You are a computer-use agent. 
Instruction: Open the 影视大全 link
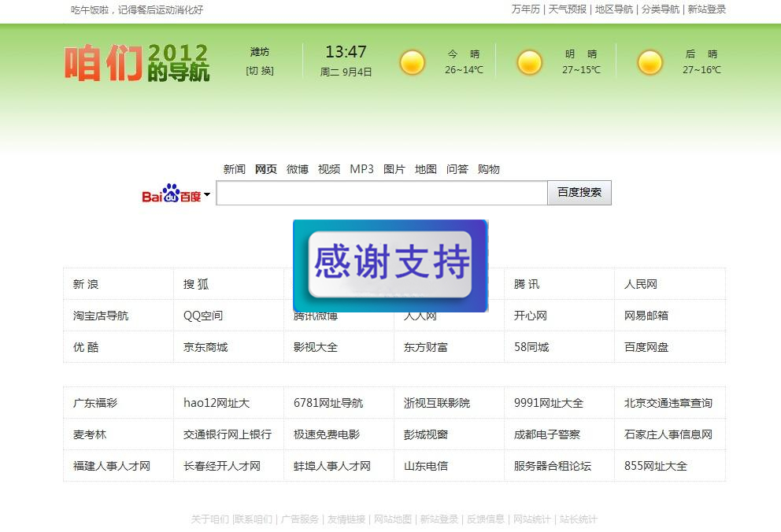click(315, 347)
